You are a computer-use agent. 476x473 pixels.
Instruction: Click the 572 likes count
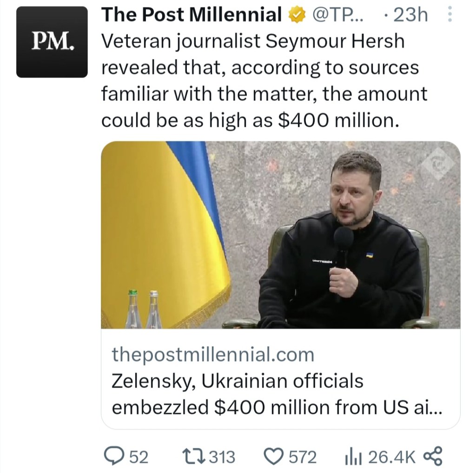point(303,457)
